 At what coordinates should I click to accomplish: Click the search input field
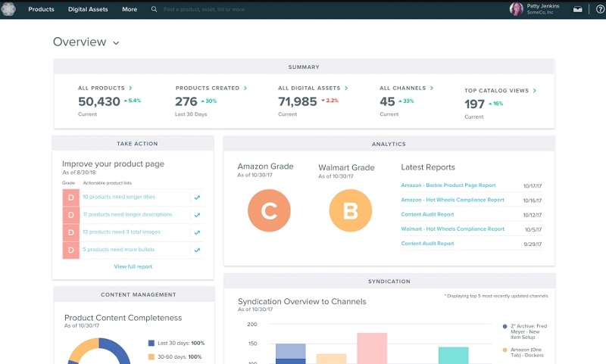click(x=204, y=9)
